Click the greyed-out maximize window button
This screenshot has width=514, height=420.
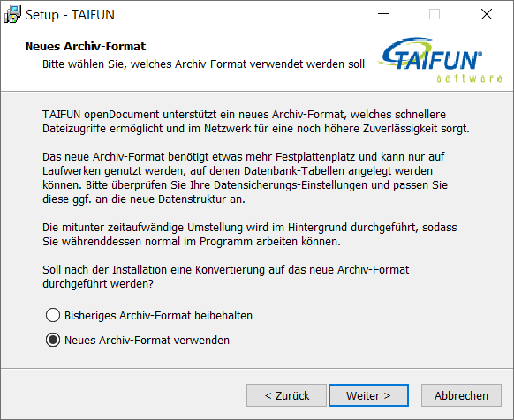point(435,14)
